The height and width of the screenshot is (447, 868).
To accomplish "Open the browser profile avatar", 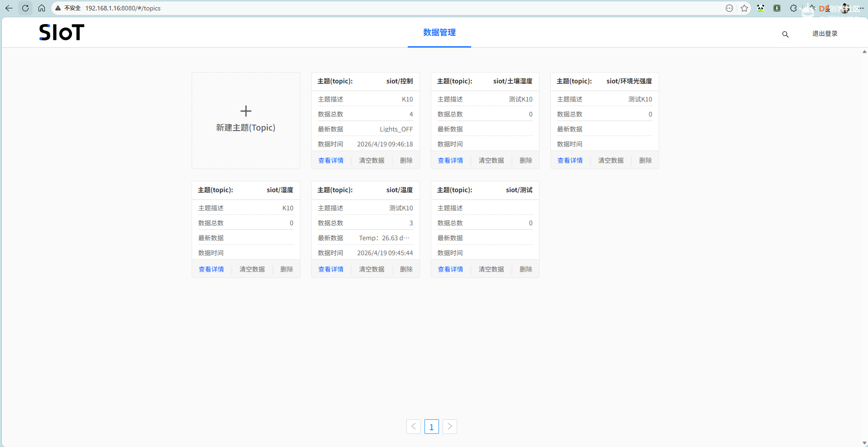I will 845,8.
